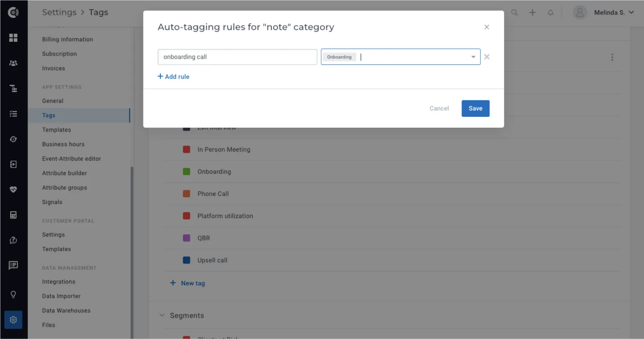
Task: Open the lightbulb ideas icon in sidebar
Action: (13, 294)
